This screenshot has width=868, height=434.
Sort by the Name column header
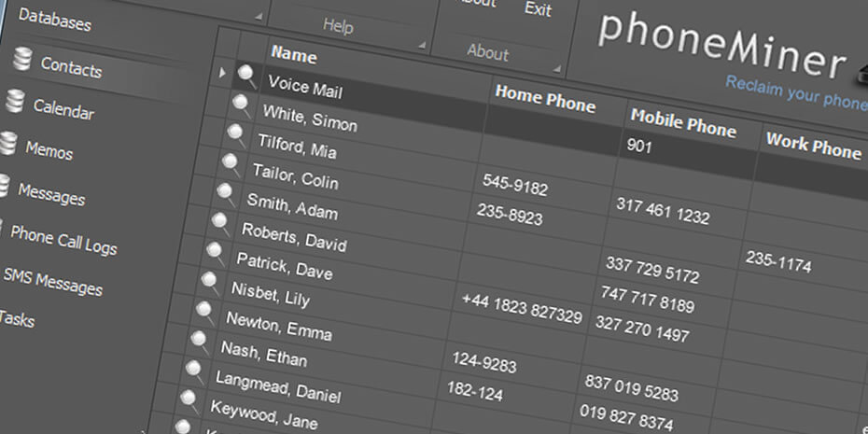(x=293, y=55)
